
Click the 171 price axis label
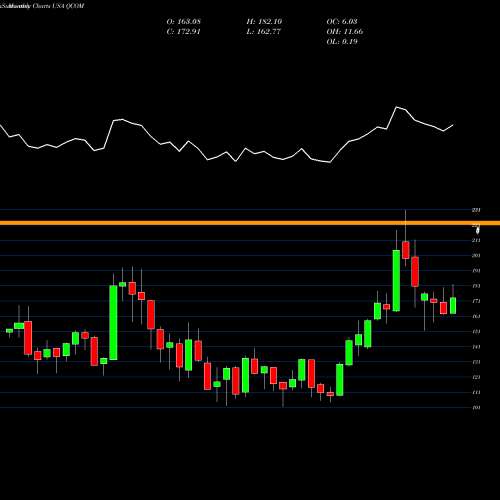(x=476, y=301)
